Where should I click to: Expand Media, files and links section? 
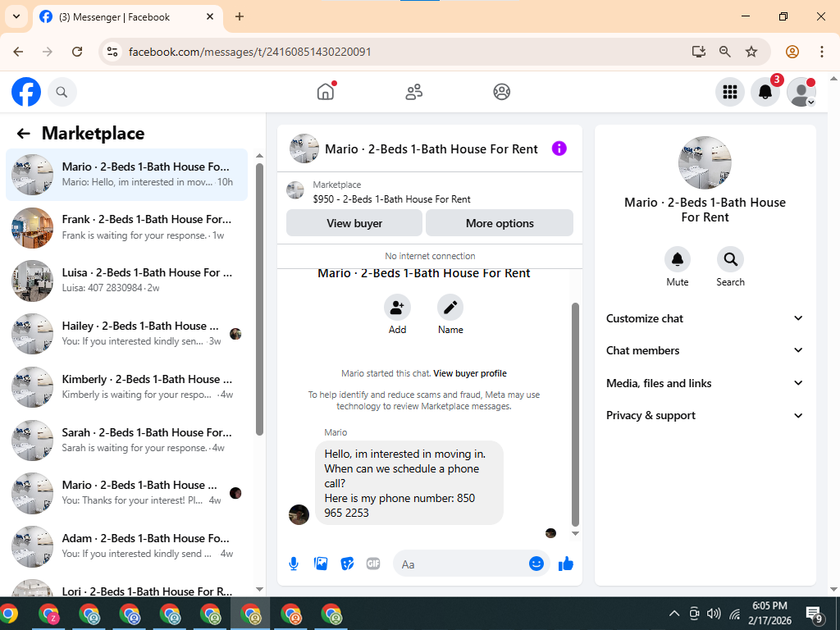[x=705, y=383]
